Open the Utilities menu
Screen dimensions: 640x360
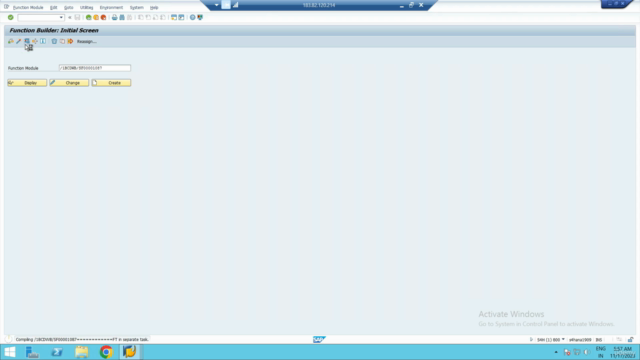click(x=87, y=7)
